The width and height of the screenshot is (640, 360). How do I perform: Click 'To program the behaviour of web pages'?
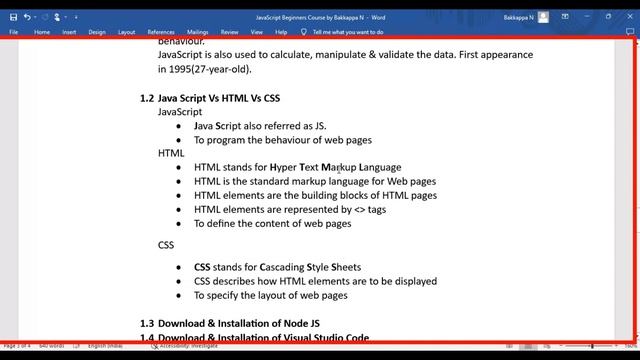tap(283, 140)
